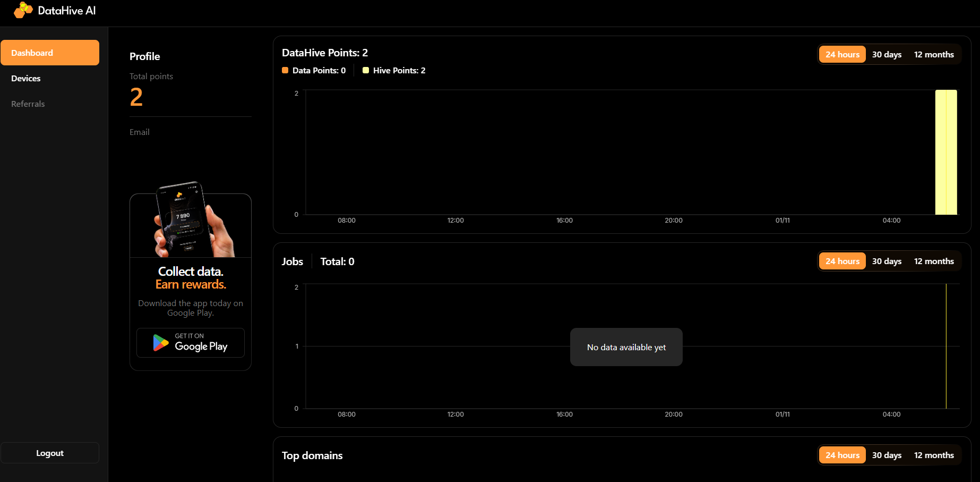
Task: Click the yellow Hive Points legend square
Action: pos(366,70)
